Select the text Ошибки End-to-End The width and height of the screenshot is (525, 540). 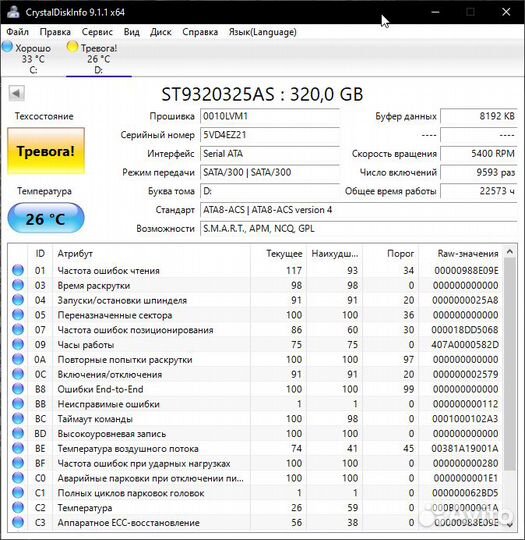point(100,389)
